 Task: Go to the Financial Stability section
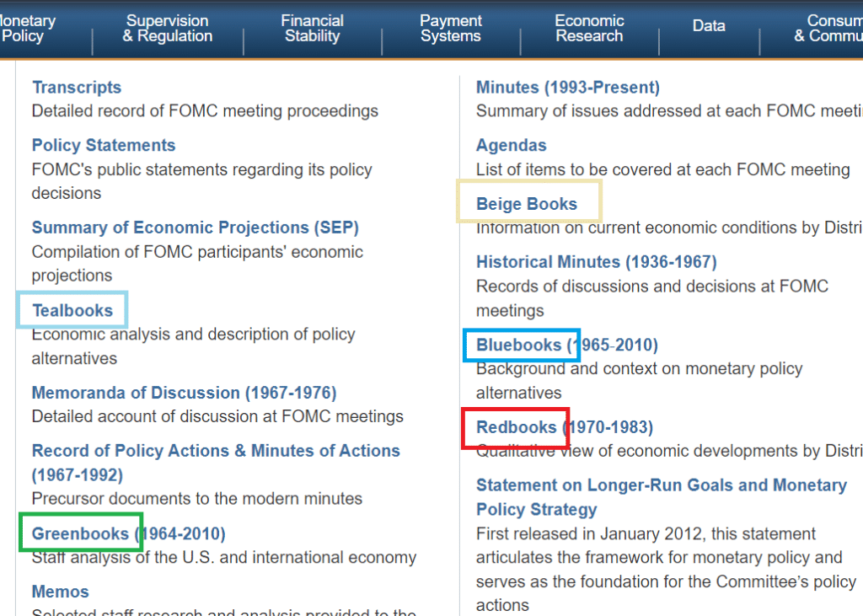pos(312,28)
